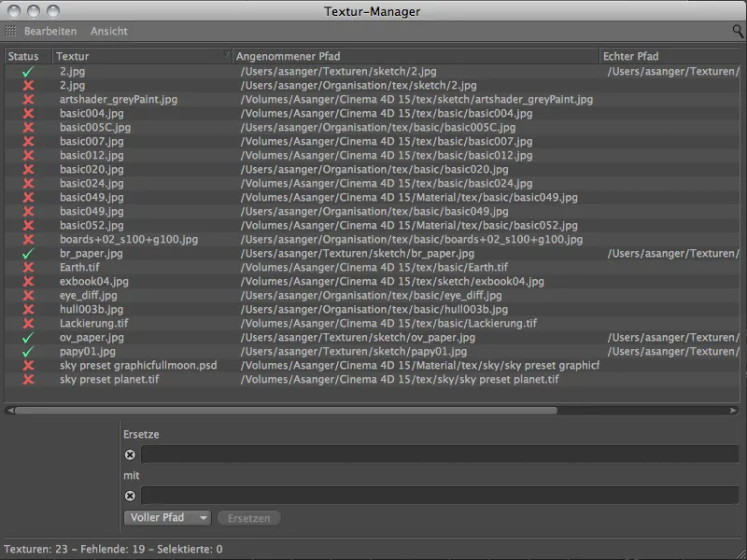Viewport: 747px width, 560px height.
Task: Sort by the Status column header
Action: coord(28,56)
